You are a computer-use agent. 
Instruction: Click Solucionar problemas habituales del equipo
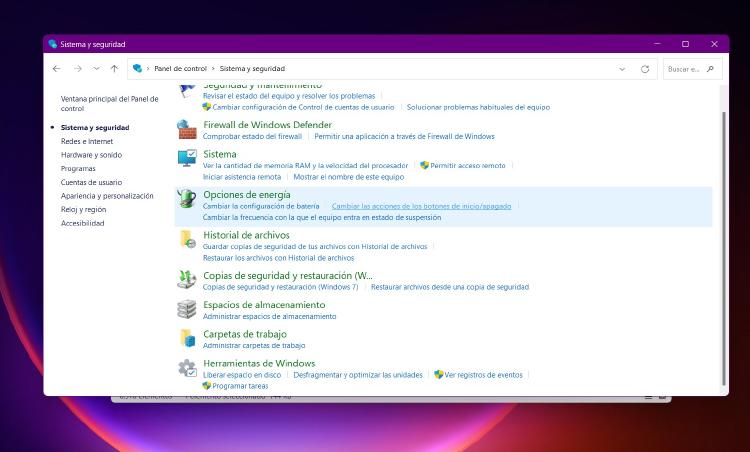(x=478, y=107)
